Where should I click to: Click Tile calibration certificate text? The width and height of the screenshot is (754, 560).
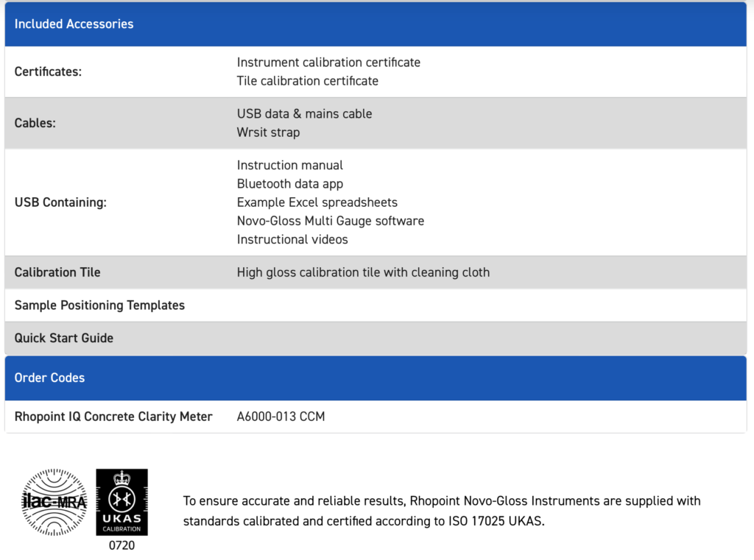point(307,81)
